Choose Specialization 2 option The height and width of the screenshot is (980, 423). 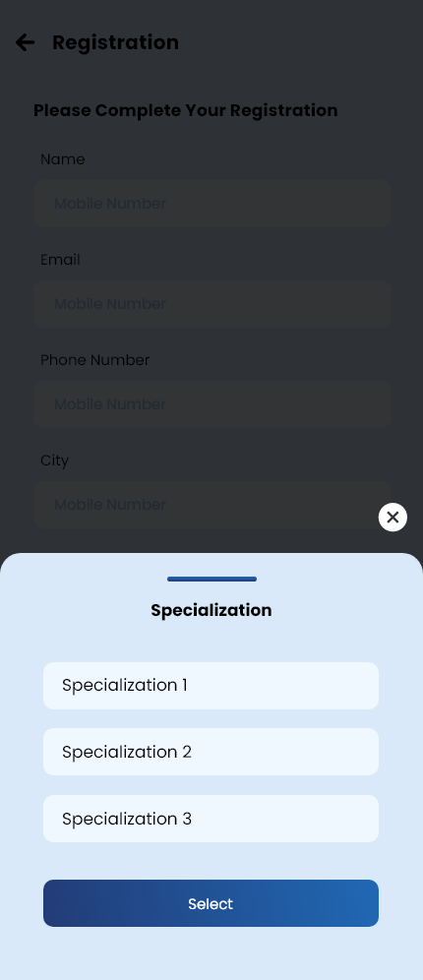(211, 752)
